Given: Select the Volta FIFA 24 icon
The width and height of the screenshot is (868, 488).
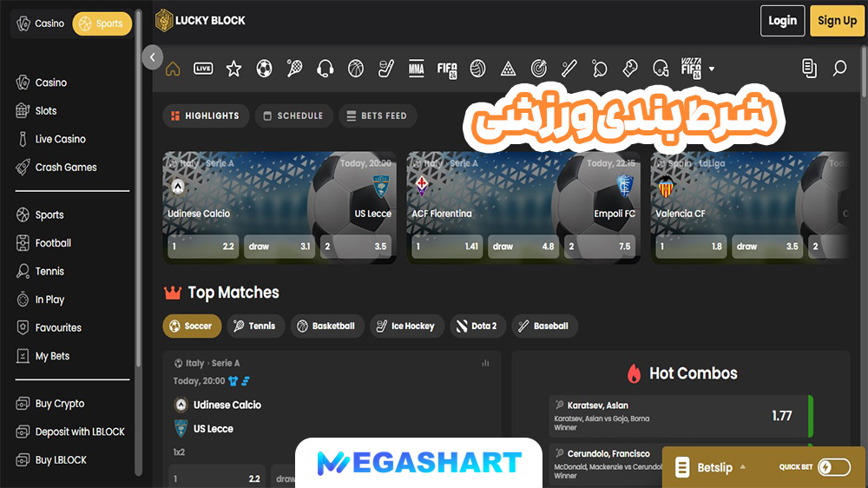Looking at the screenshot, I should 691,69.
